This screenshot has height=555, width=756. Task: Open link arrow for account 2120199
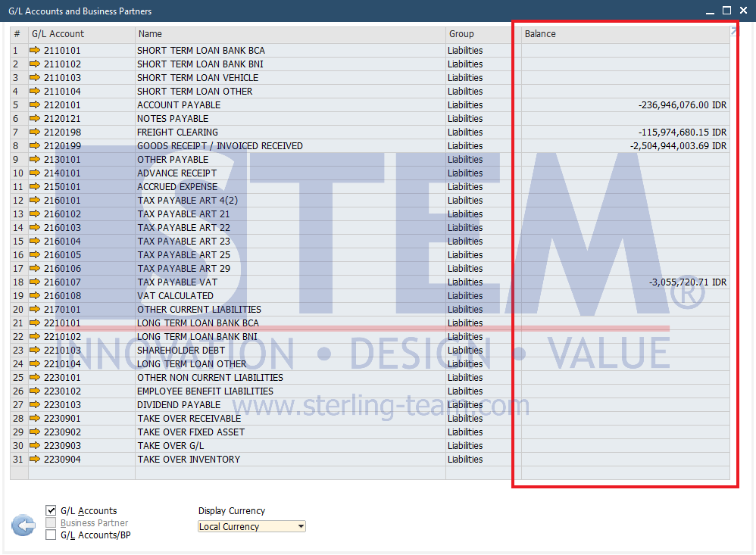[x=35, y=145]
